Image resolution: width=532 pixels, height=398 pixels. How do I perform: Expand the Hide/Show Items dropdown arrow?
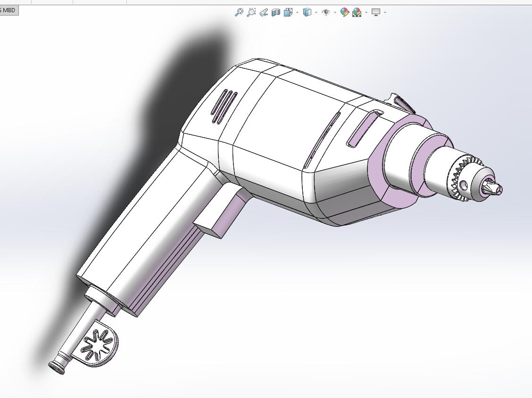click(335, 13)
